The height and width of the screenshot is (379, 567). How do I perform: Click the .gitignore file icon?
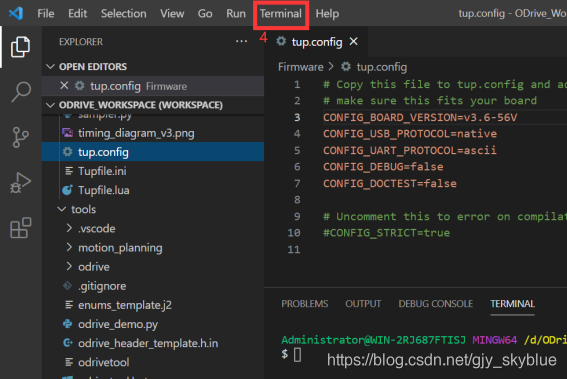(x=68, y=286)
